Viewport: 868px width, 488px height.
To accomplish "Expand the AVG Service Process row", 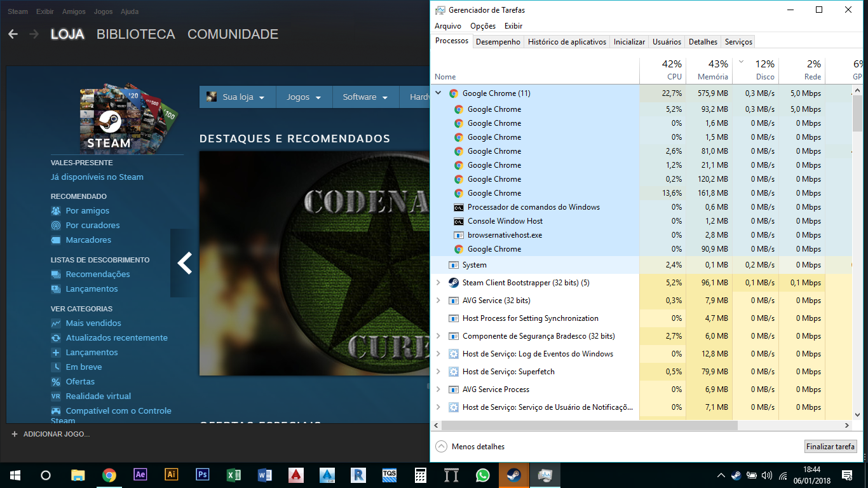I will coord(438,390).
